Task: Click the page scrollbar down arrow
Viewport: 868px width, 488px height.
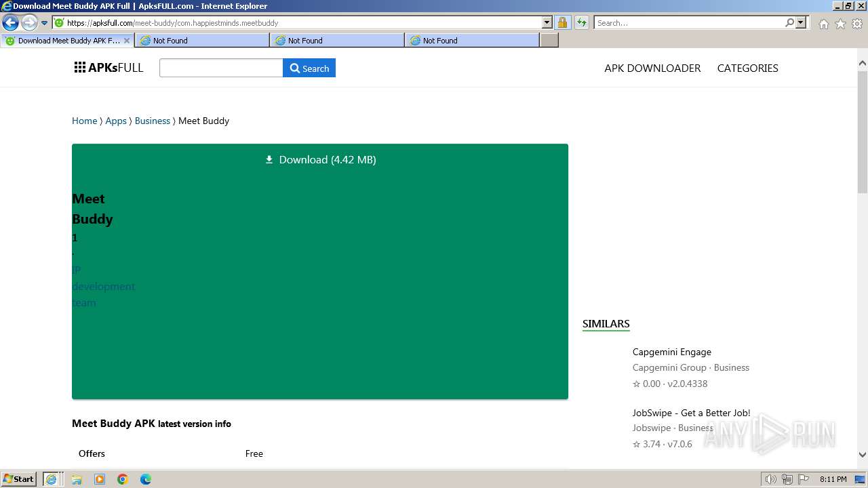Action: (x=863, y=455)
